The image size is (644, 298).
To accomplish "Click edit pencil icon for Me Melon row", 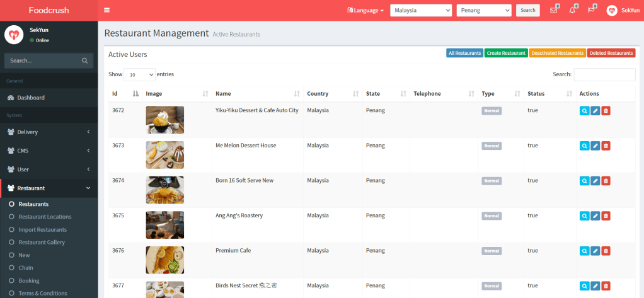I will (x=595, y=146).
